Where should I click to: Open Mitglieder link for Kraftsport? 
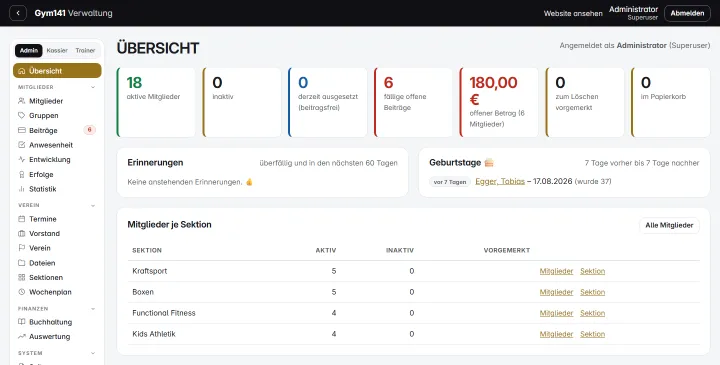tap(556, 271)
